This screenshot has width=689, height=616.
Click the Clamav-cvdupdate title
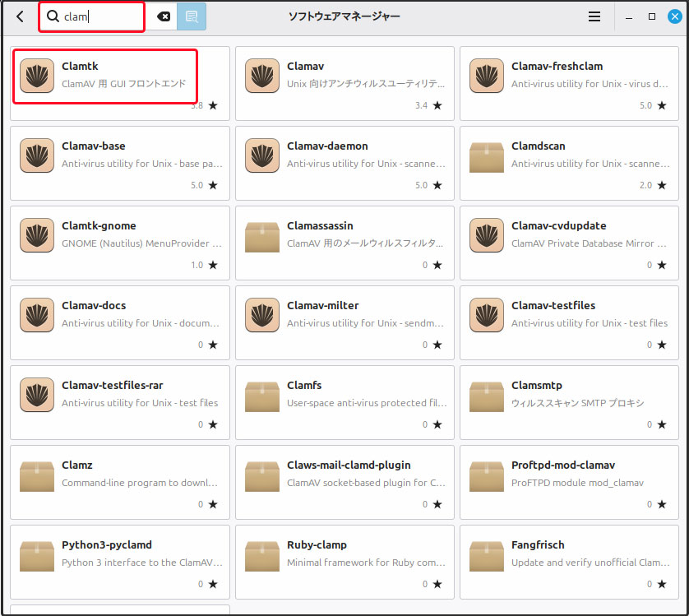[558, 225]
